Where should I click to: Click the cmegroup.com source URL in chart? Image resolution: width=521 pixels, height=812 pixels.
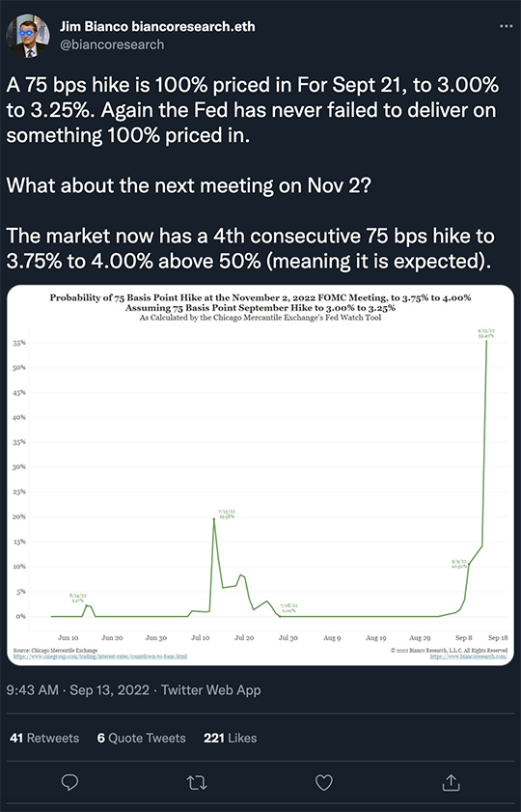pyautogui.click(x=99, y=657)
